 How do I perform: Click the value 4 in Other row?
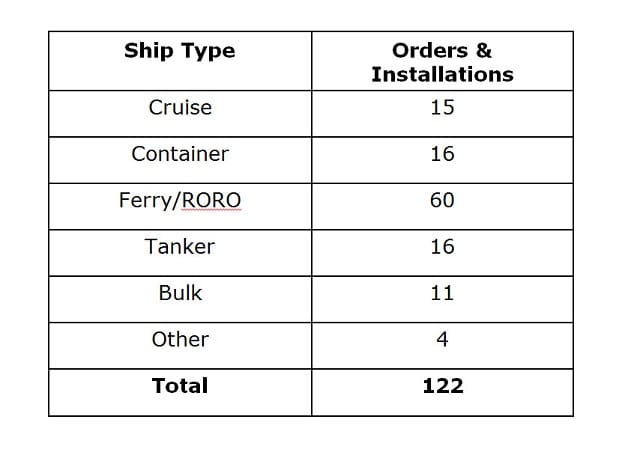442,339
